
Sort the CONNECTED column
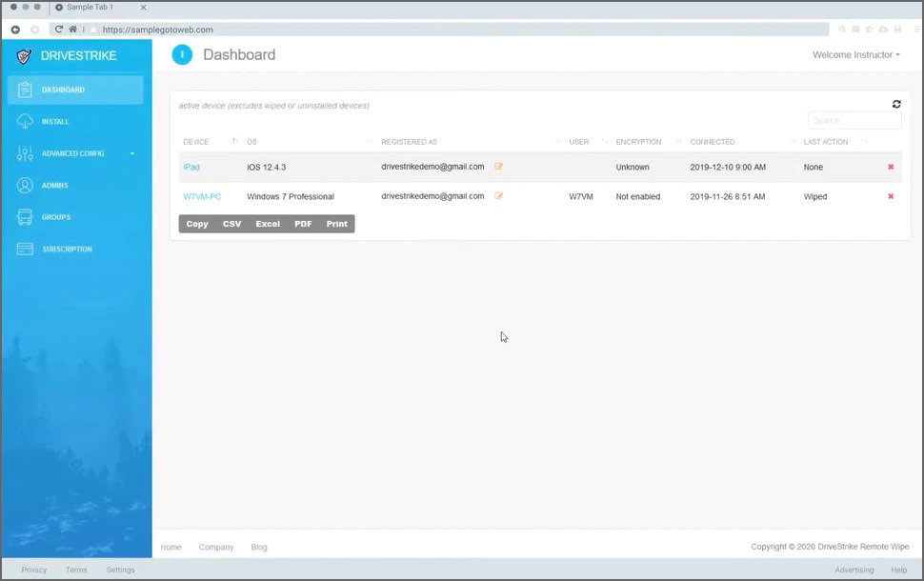pos(713,141)
